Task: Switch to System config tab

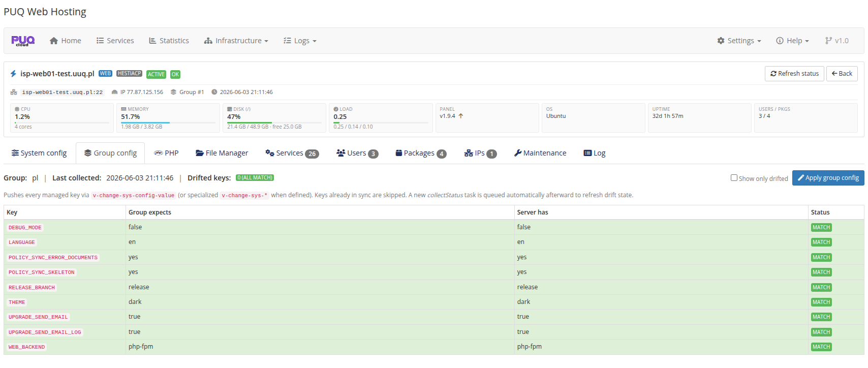Action: click(x=39, y=153)
